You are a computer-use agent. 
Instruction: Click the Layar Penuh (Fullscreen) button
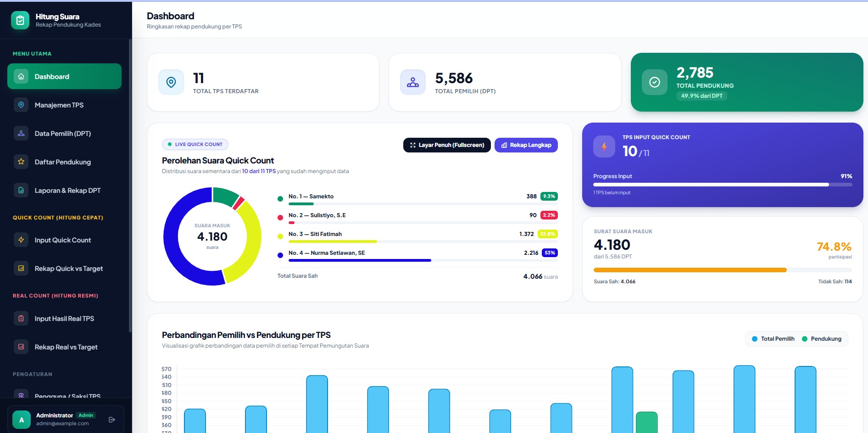click(447, 145)
